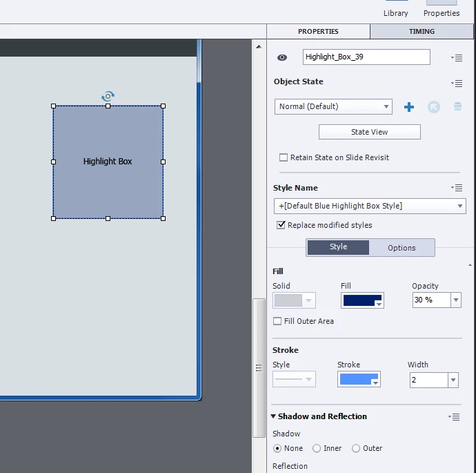The width and height of the screenshot is (476, 473).
Task: Open the Object State section menu icon
Action: point(457,84)
